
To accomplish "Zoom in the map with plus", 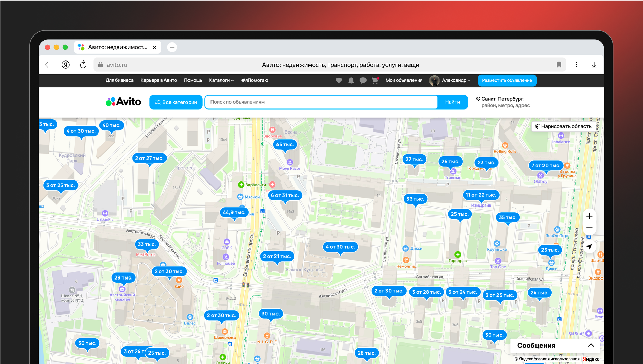I will pos(589,216).
